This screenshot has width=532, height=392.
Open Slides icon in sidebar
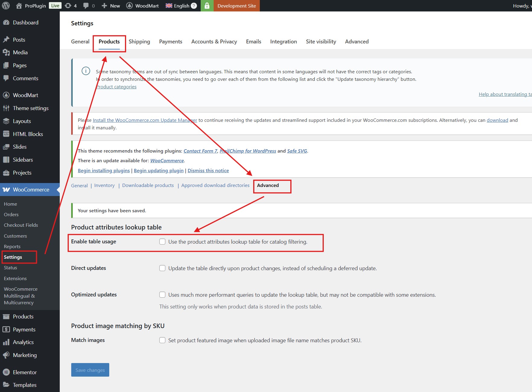tap(6, 147)
